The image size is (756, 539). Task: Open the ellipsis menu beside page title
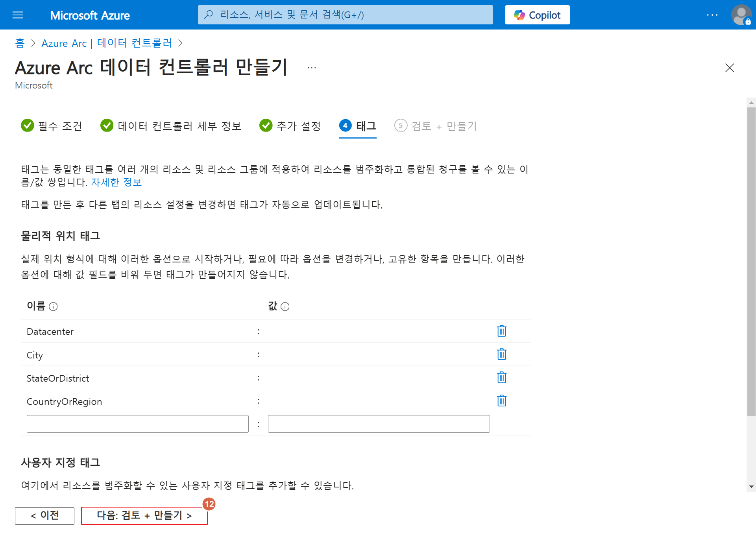(312, 68)
